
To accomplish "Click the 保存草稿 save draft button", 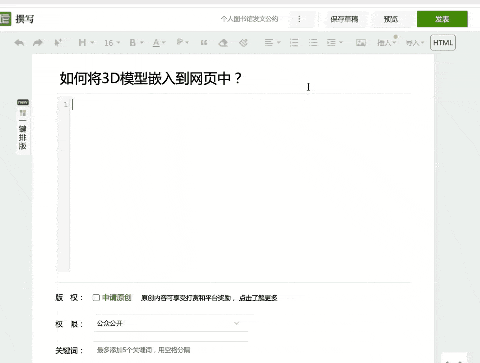I will click(344, 19).
